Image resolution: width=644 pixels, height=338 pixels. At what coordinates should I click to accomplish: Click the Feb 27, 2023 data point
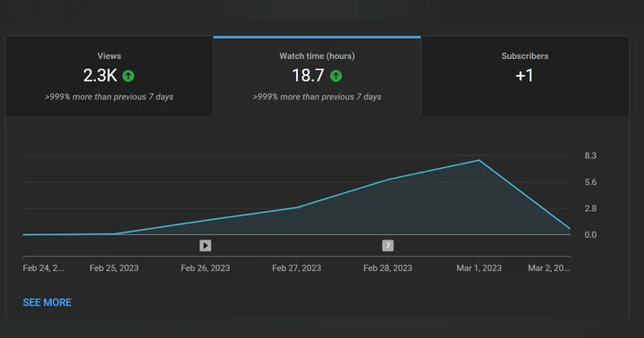297,207
